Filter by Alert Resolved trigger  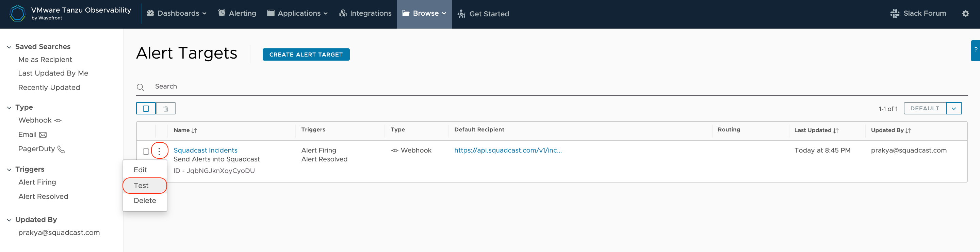coord(43,197)
